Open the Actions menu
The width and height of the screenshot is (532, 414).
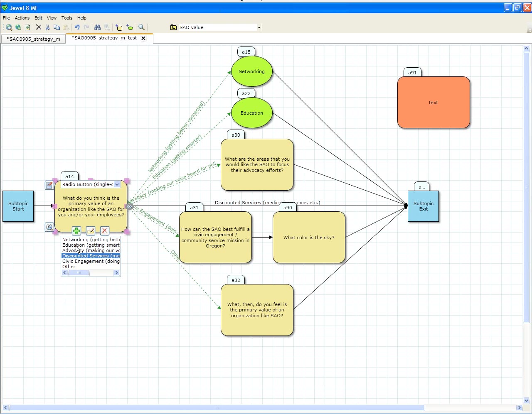click(22, 18)
